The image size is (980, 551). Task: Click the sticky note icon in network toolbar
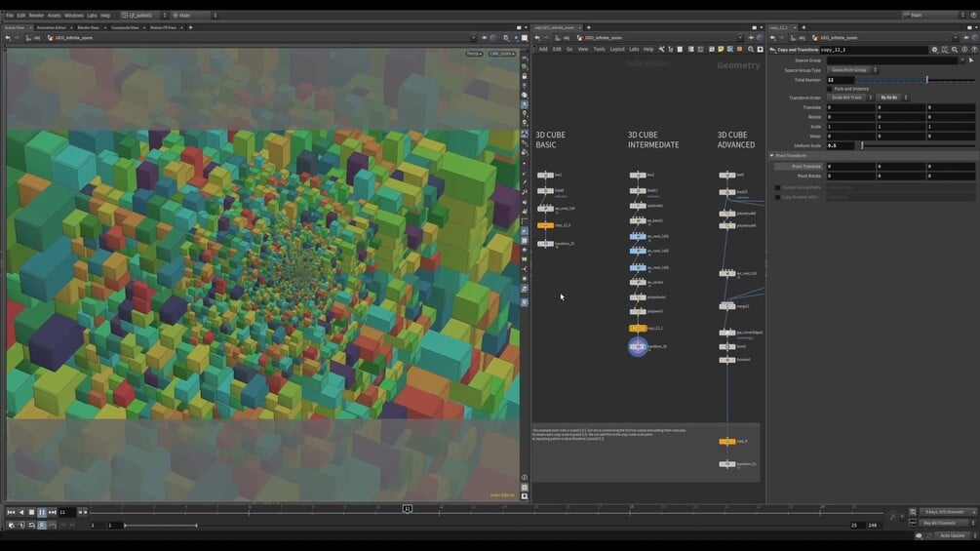pos(721,50)
